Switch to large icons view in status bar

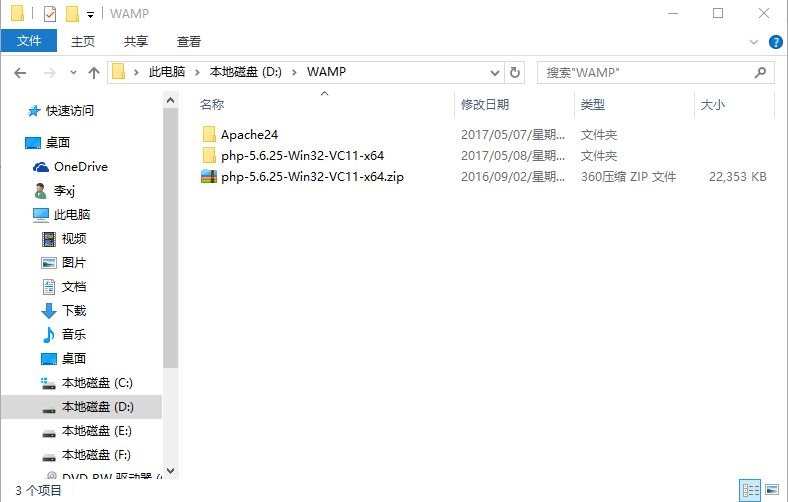point(772,489)
